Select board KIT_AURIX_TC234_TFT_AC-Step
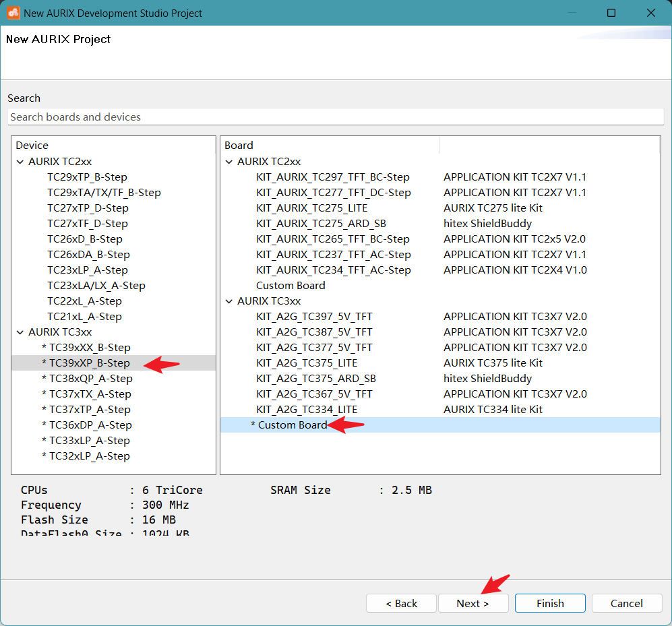Screen dimensions: 672x626 333,270
